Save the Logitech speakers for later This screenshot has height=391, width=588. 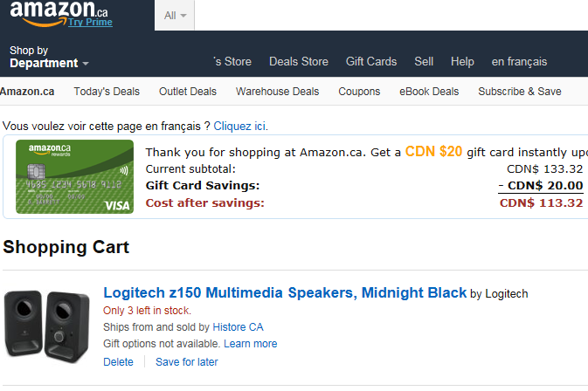coord(187,361)
